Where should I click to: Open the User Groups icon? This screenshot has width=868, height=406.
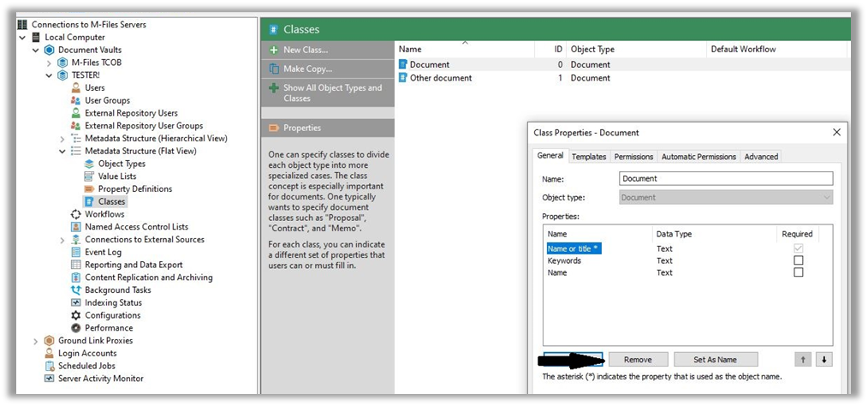(x=76, y=100)
